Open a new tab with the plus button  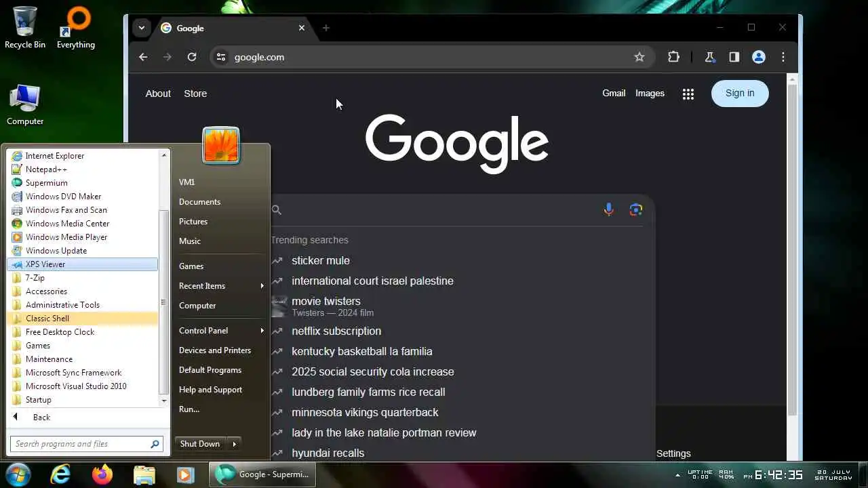click(x=326, y=28)
